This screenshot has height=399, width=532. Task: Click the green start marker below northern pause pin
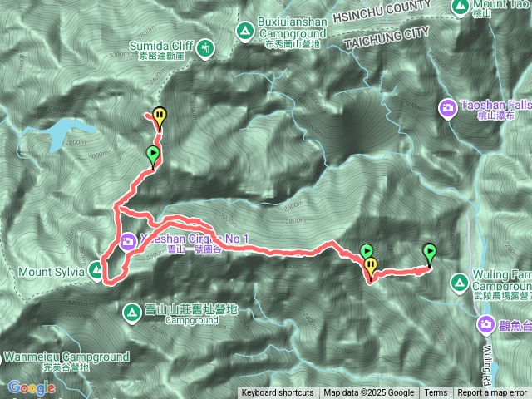pos(153,157)
